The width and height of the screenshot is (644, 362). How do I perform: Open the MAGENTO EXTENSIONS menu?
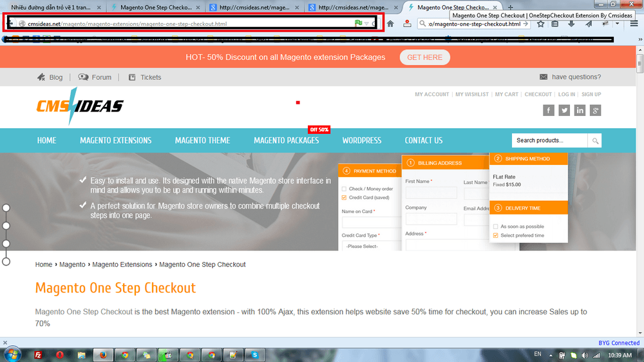(x=116, y=140)
